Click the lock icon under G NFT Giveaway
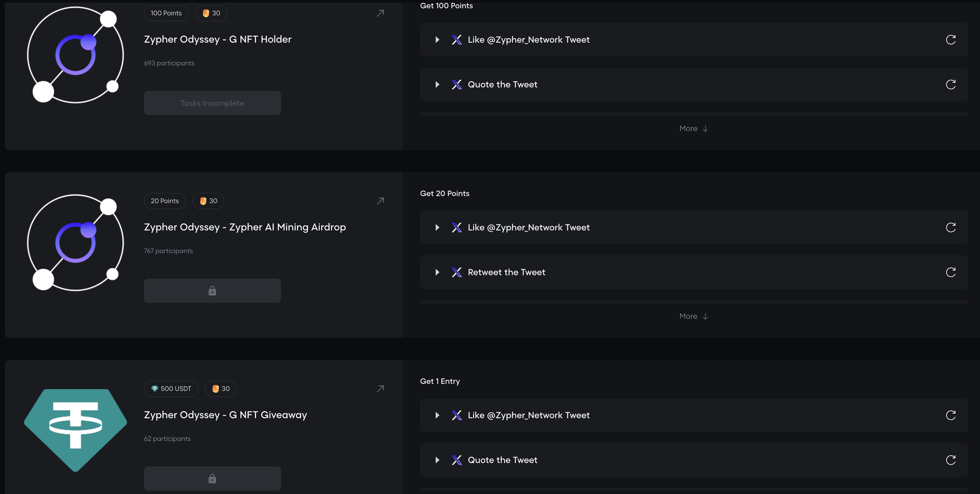This screenshot has width=980, height=494. point(212,478)
